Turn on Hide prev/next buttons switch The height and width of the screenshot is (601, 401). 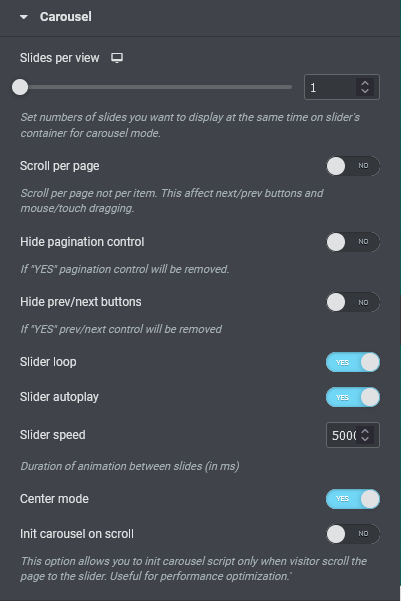[x=353, y=302]
